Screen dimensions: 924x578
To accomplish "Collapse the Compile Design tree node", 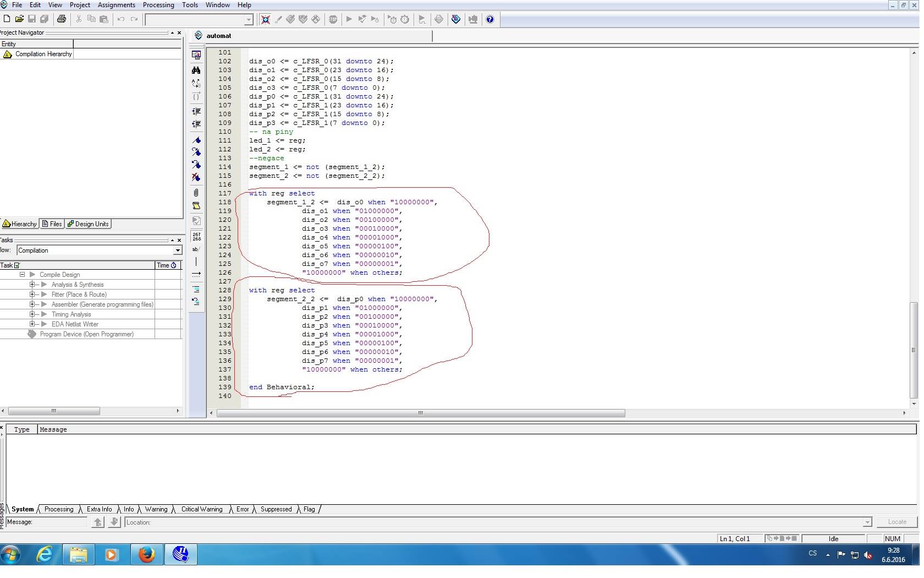I will point(23,275).
